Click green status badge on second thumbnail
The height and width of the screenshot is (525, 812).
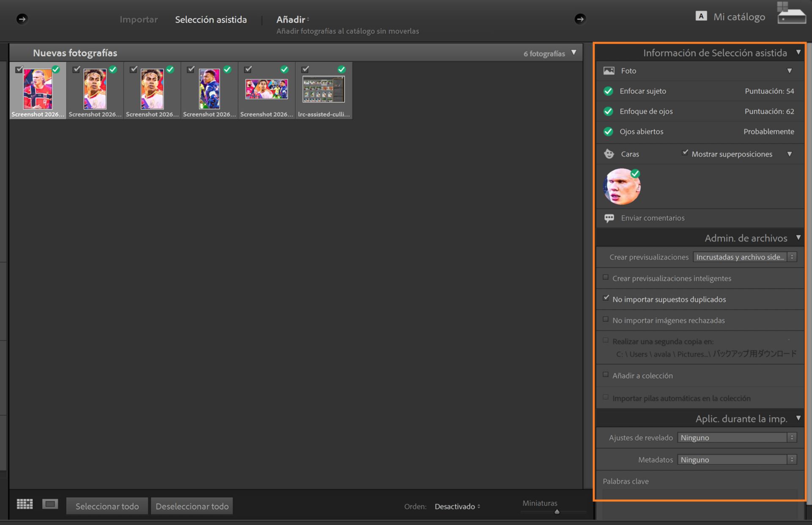(113, 69)
